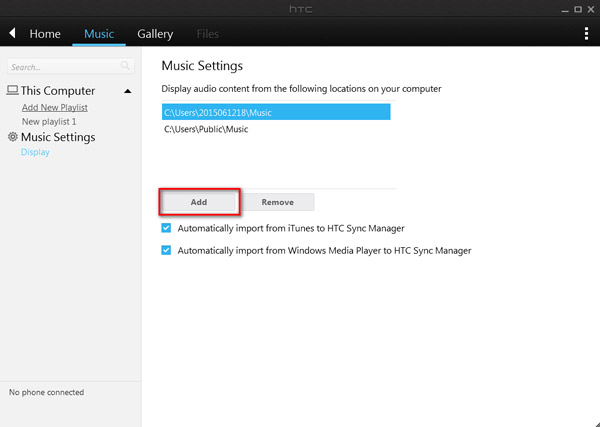Disable automatic import from Windows Media Player

(x=166, y=250)
